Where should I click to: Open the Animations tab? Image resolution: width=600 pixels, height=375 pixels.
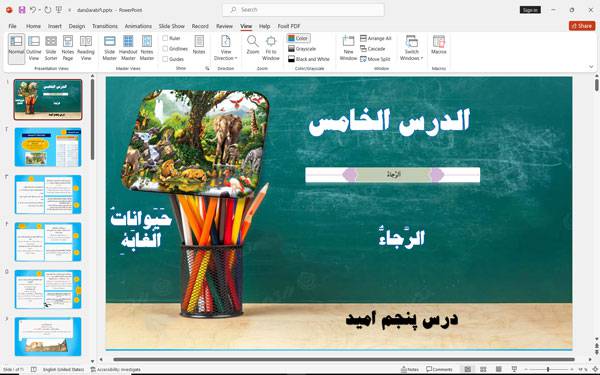coord(138,26)
